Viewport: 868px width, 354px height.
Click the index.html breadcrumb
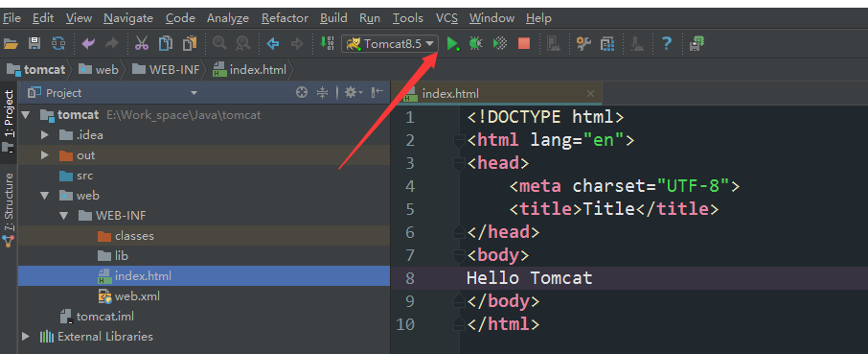(250, 70)
